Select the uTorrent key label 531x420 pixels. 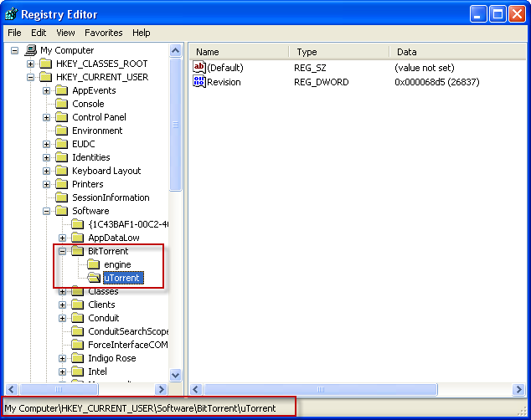tap(123, 278)
